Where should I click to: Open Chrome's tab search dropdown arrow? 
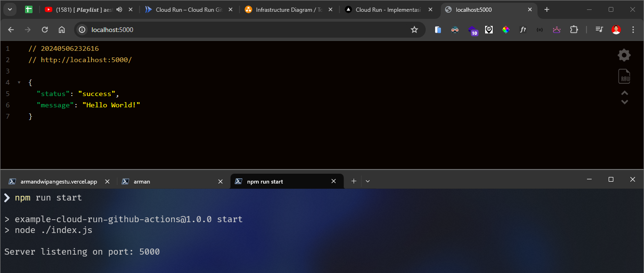pyautogui.click(x=9, y=9)
